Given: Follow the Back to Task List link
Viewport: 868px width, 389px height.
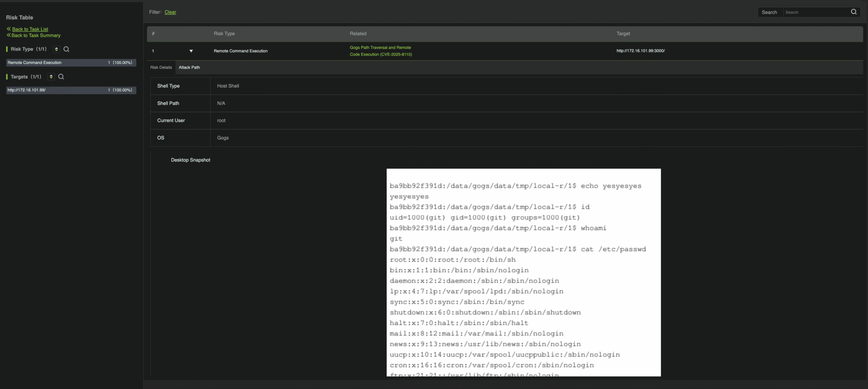Looking at the screenshot, I should 30,29.
